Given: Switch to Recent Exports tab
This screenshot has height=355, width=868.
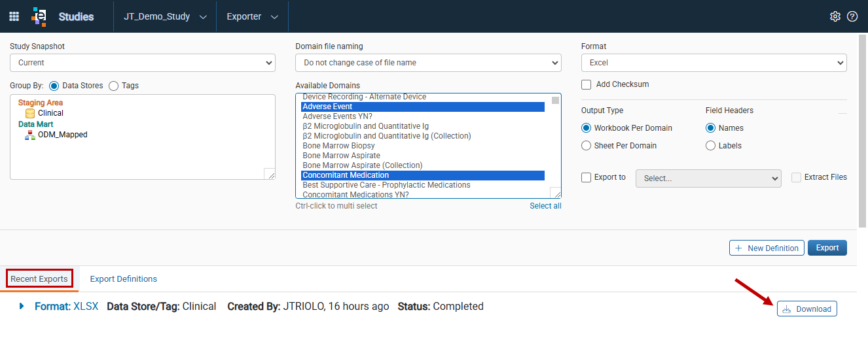Looking at the screenshot, I should [x=39, y=279].
